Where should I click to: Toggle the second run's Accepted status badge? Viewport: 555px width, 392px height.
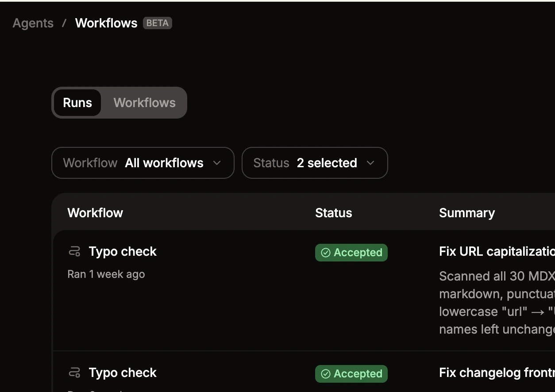pyautogui.click(x=351, y=373)
